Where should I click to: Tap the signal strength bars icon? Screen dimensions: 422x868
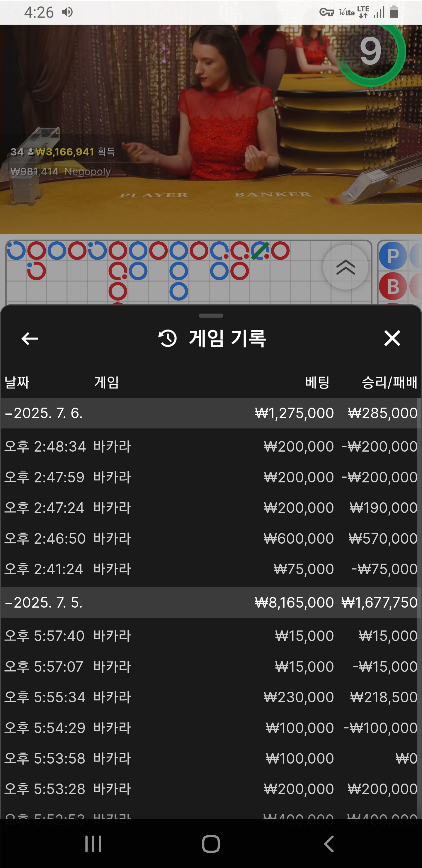tap(379, 13)
